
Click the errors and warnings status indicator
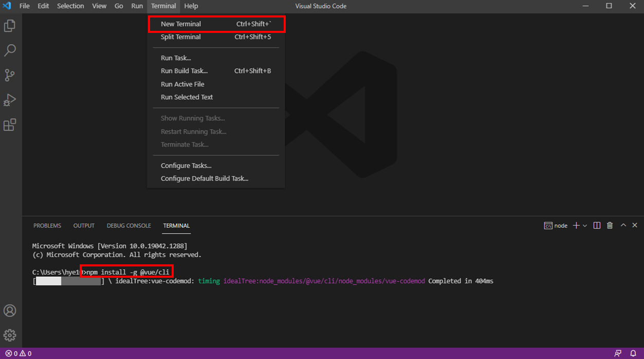pyautogui.click(x=19, y=353)
